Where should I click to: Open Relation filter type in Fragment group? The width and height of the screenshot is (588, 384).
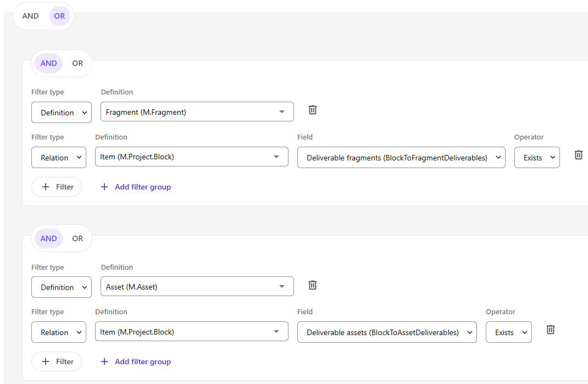pyautogui.click(x=59, y=158)
